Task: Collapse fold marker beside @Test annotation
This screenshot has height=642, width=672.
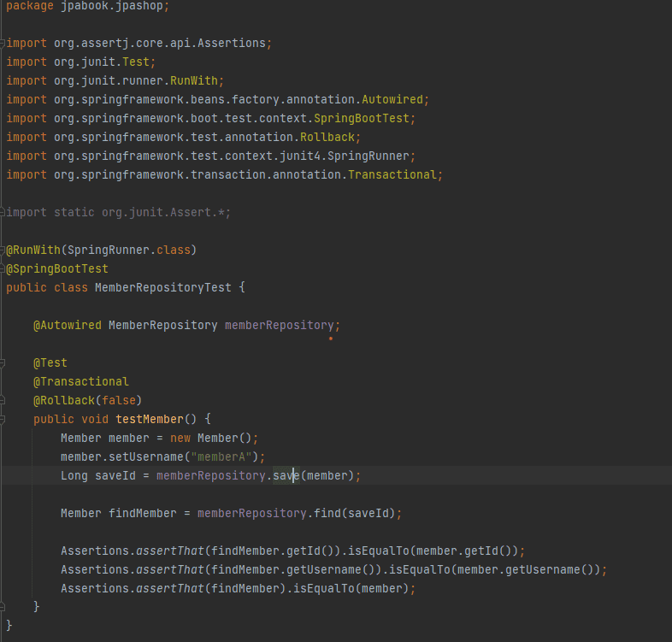Action: [3, 363]
